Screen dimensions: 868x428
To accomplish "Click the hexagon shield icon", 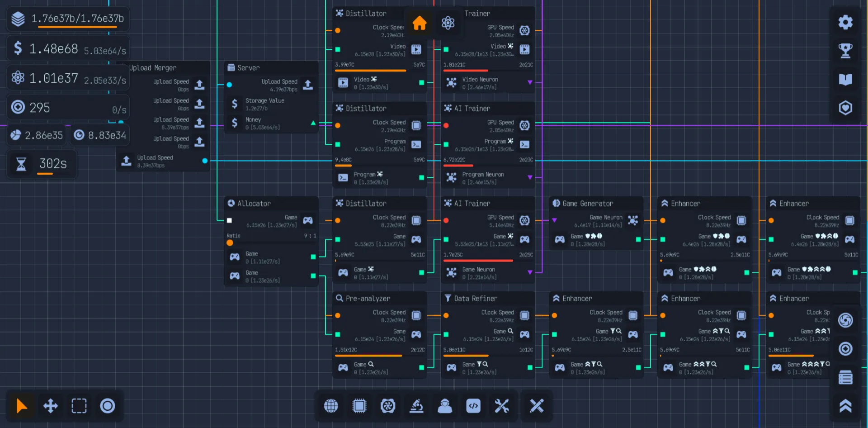I will point(845,108).
